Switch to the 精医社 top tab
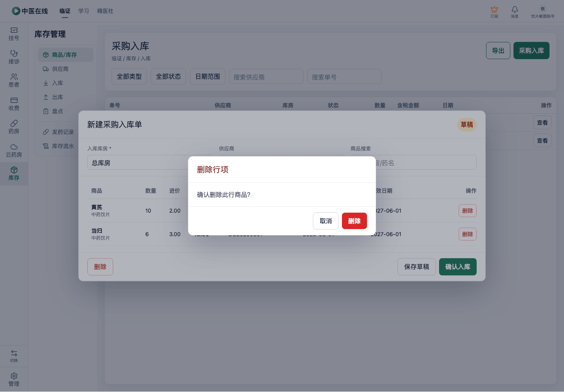The height and width of the screenshot is (392, 564). 105,11
